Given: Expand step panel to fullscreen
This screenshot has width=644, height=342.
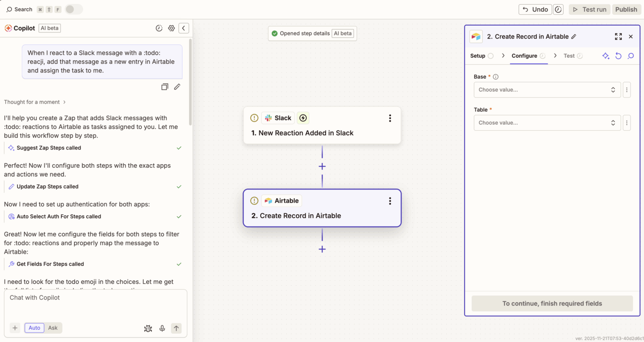Looking at the screenshot, I should pyautogui.click(x=618, y=37).
